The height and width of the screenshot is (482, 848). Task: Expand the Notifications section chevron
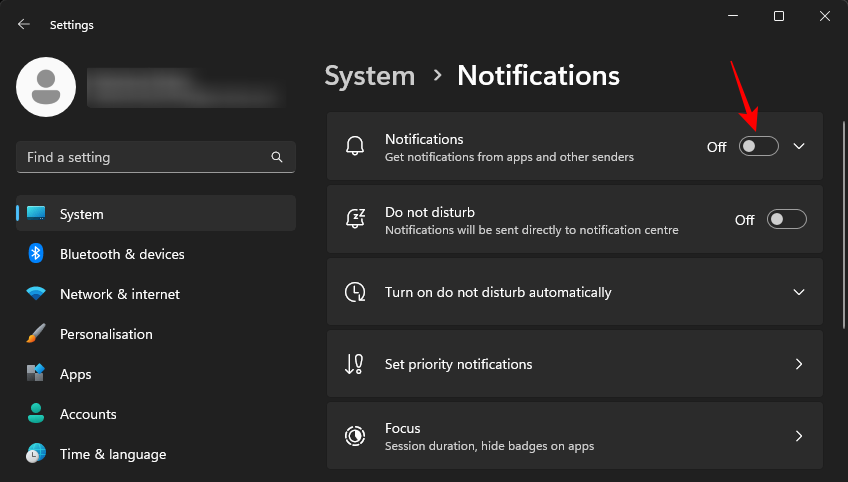[x=799, y=146]
